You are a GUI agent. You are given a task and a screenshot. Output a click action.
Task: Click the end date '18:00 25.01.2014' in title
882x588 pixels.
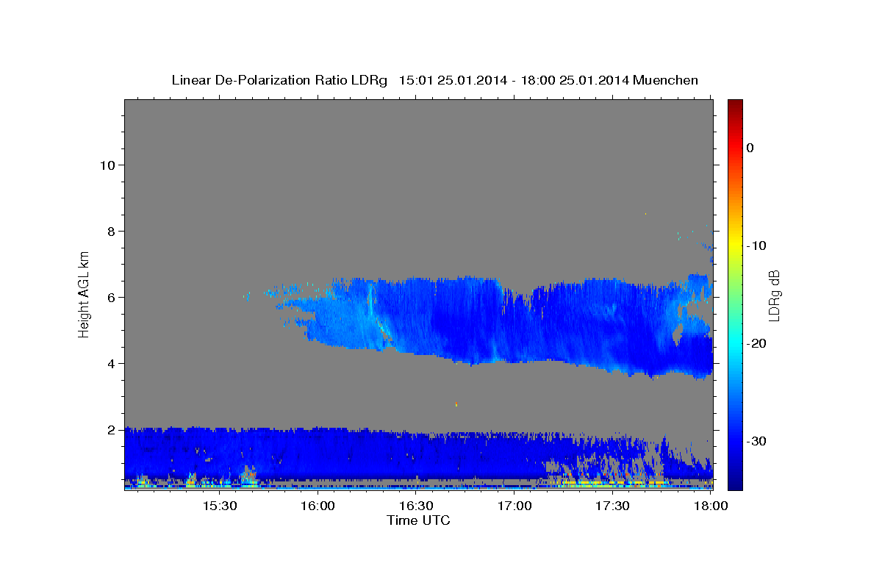pyautogui.click(x=574, y=80)
